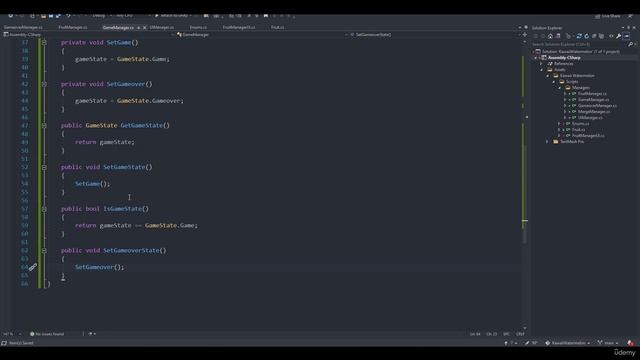640x360 pixels.
Task: Collapse the Assembly-CSharp project node
Action: (x=536, y=58)
